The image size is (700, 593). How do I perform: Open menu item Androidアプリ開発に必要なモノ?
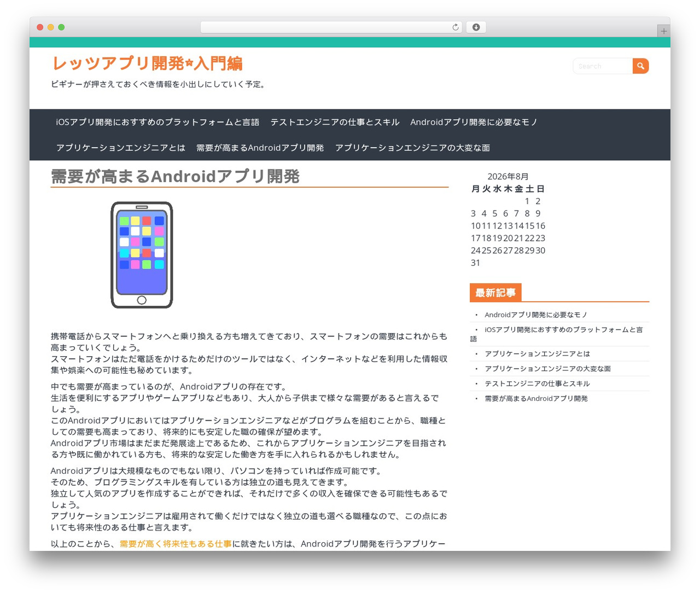474,122
